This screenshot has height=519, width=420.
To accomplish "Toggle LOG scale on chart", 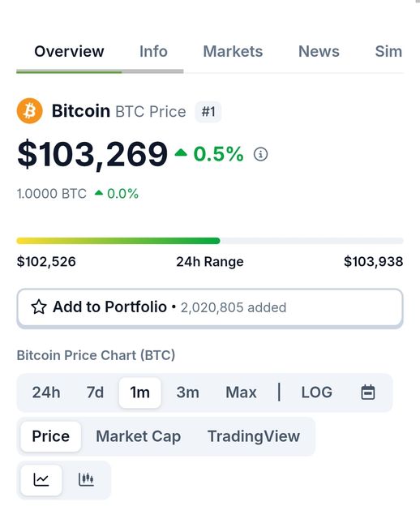I will click(317, 392).
